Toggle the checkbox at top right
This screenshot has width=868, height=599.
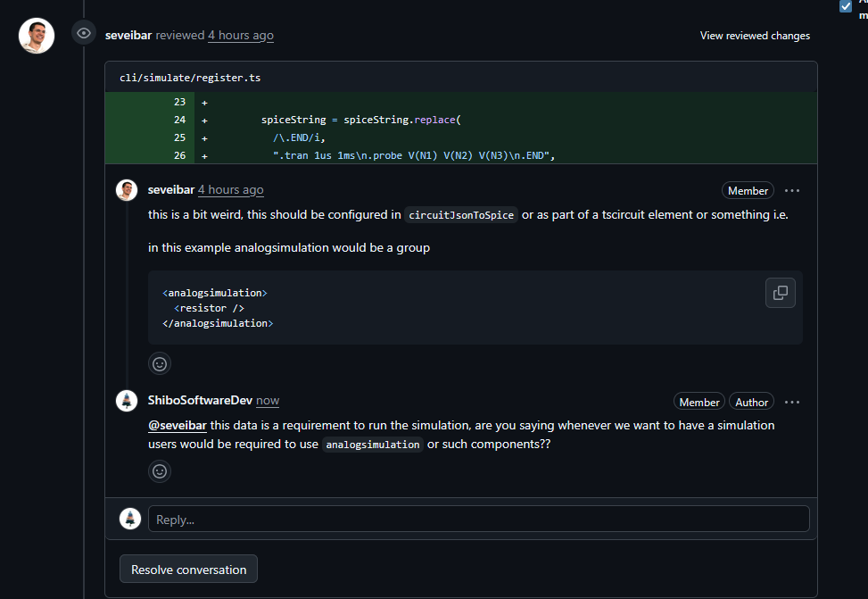pyautogui.click(x=846, y=6)
